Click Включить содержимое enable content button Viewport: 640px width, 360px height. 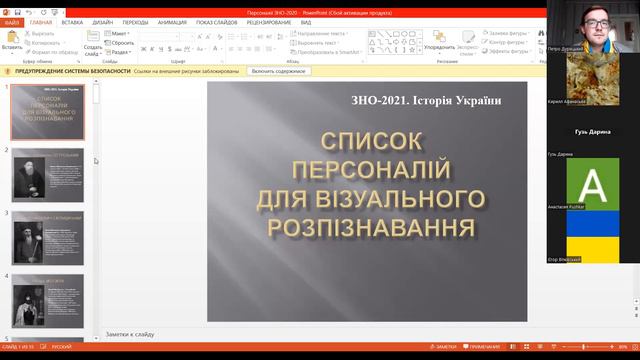coord(279,71)
